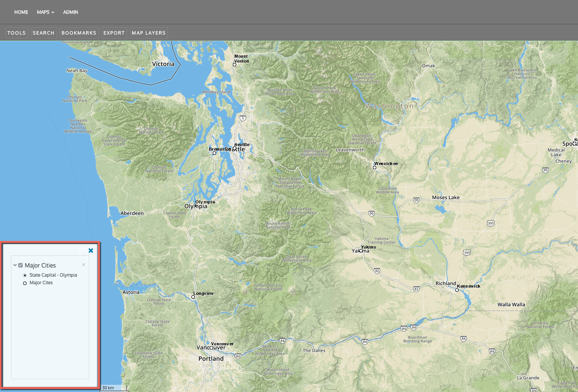
Task: Go to the HOME page
Action: click(x=21, y=12)
